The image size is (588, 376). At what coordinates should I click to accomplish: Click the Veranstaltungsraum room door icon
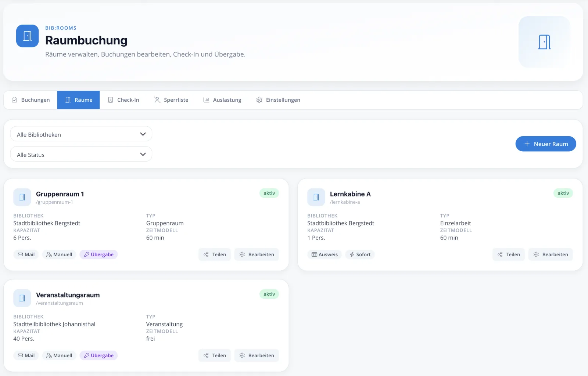coord(22,298)
